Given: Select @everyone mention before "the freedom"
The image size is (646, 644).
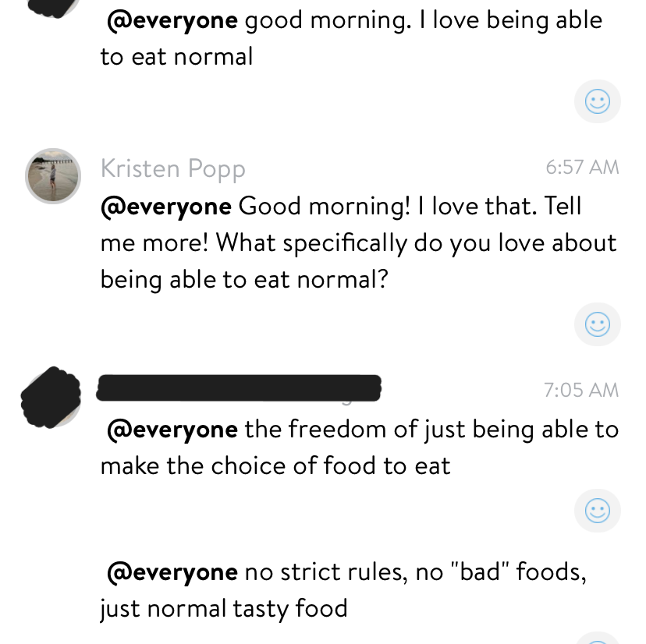Looking at the screenshot, I should point(172,430).
